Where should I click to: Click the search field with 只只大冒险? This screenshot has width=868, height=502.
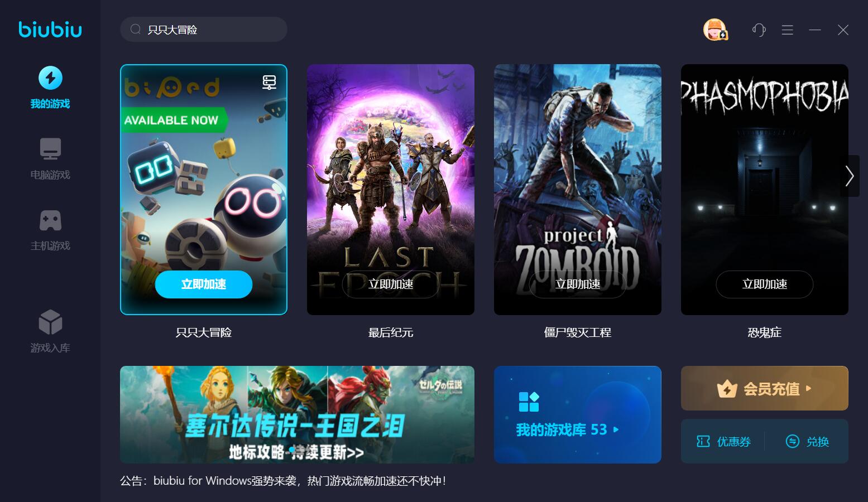tap(204, 30)
